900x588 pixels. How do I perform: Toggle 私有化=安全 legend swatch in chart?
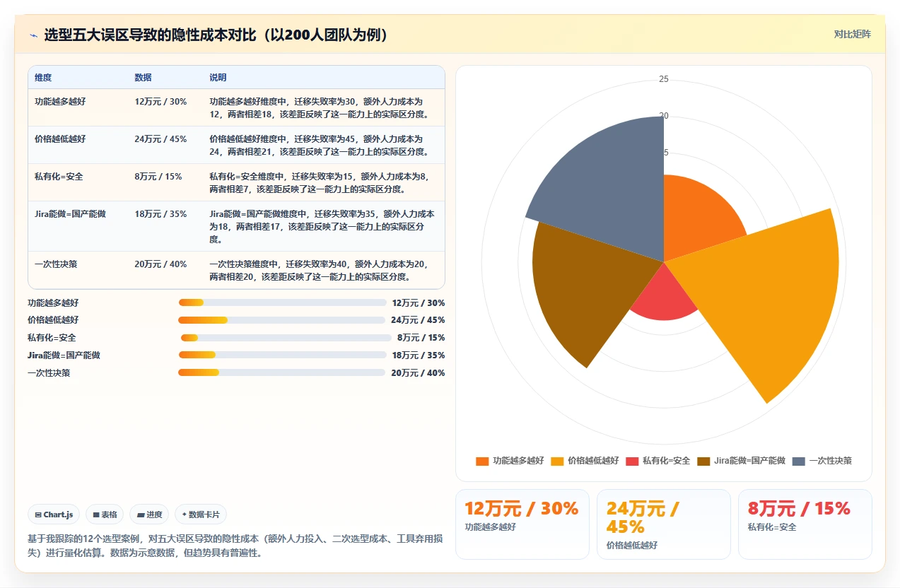coord(632,461)
